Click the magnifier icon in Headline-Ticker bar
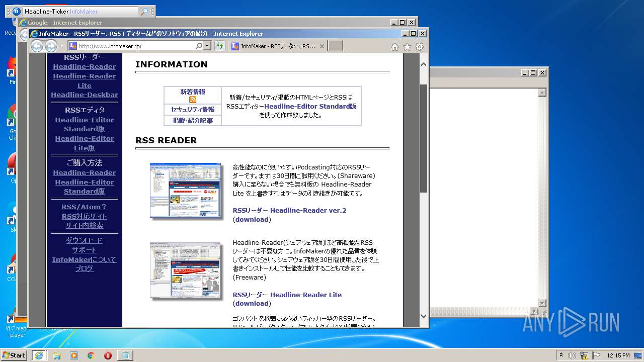 click(x=144, y=12)
